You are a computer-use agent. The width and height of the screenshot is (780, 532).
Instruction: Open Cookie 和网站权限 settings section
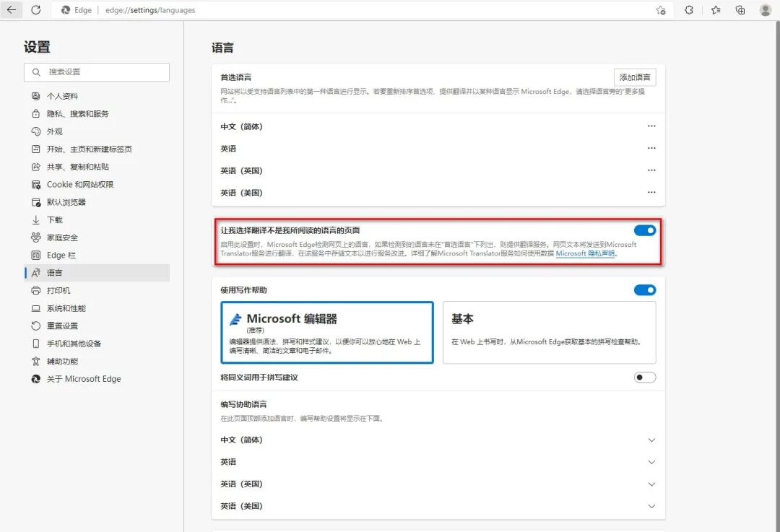(x=97, y=185)
